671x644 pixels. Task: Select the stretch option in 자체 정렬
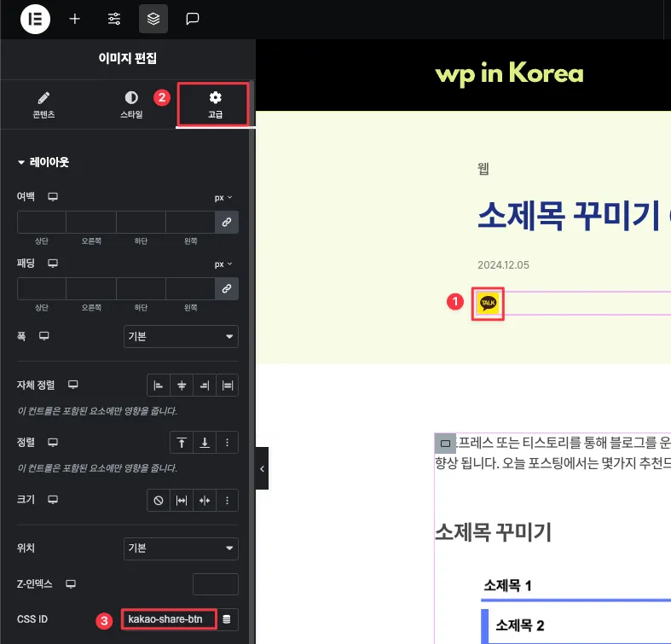[228, 386]
